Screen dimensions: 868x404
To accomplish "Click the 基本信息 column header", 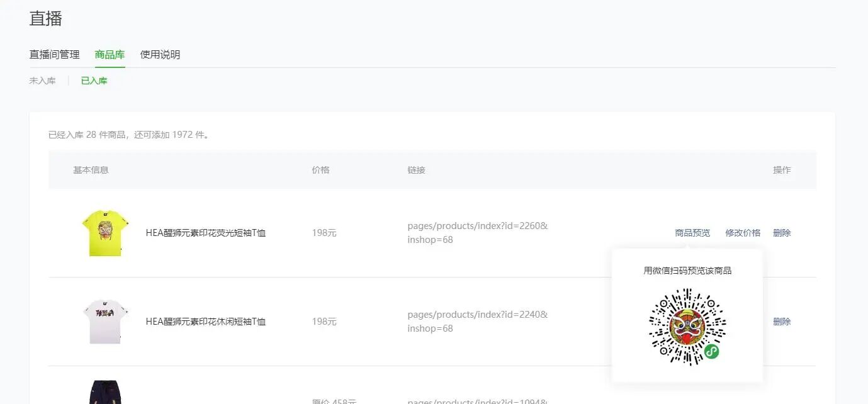I will [91, 170].
